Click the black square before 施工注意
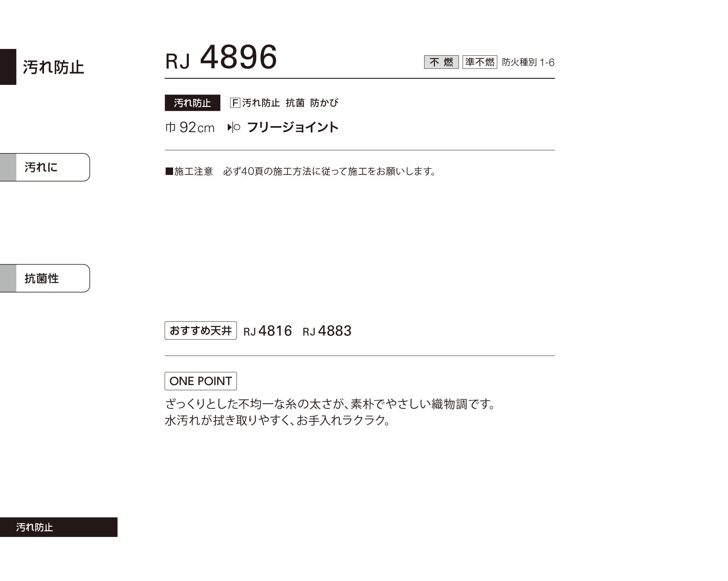 (169, 171)
